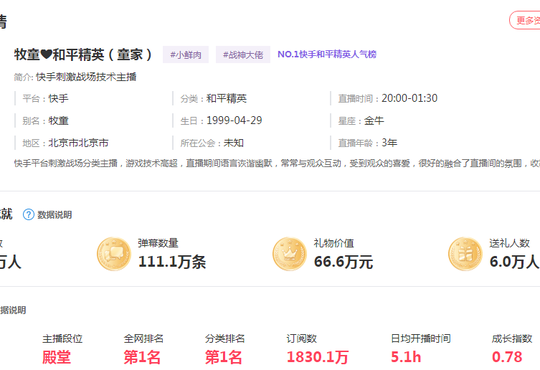Click the long description paragraph text
The width and height of the screenshot is (540, 370).
click(277, 163)
